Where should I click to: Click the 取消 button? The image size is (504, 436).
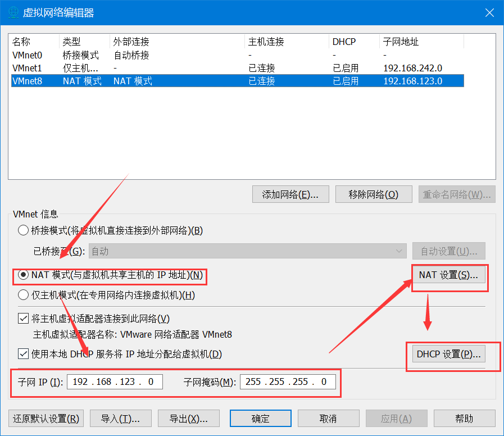pos(329,419)
